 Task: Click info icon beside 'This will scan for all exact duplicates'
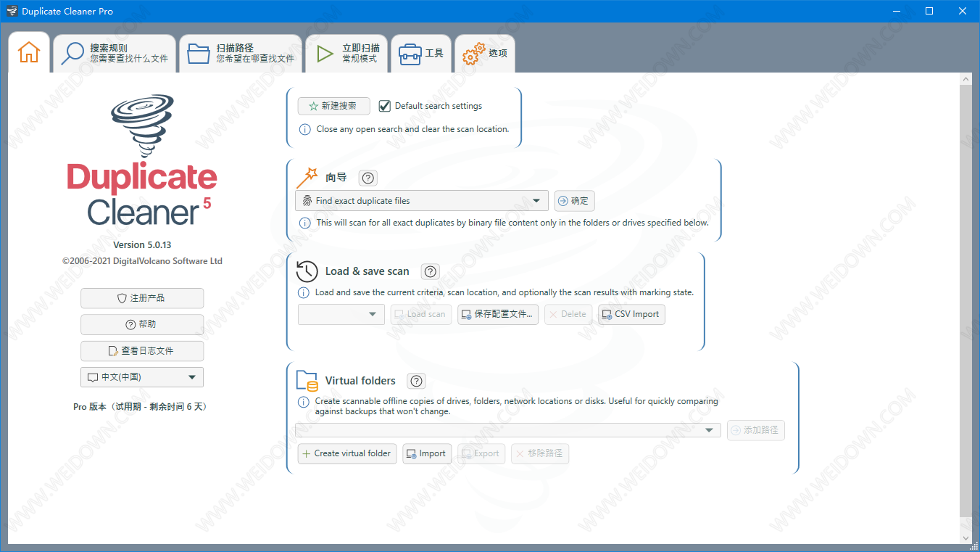305,223
